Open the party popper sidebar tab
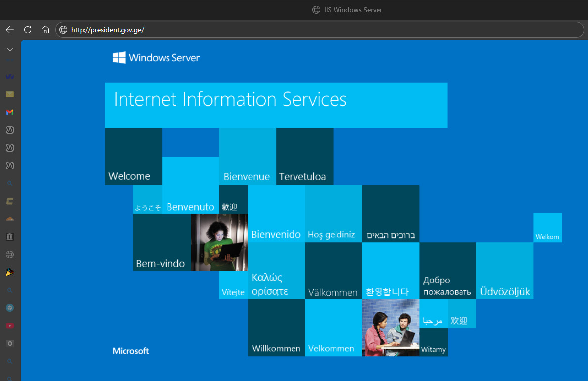Image resolution: width=588 pixels, height=381 pixels. tap(10, 272)
